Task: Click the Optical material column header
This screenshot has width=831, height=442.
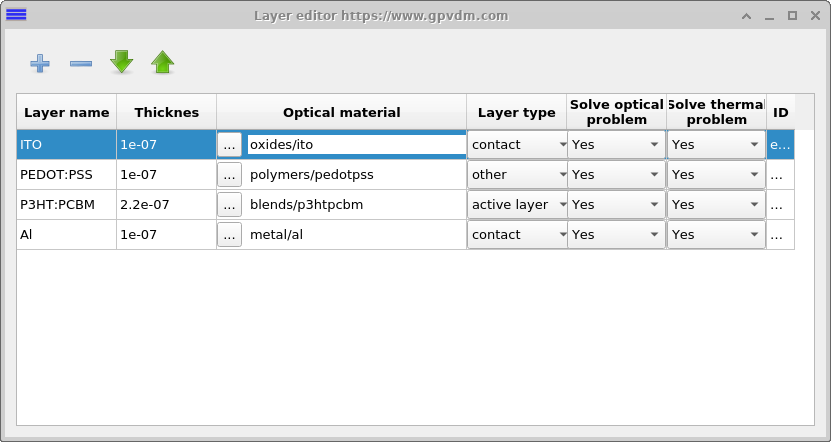Action: click(341, 113)
